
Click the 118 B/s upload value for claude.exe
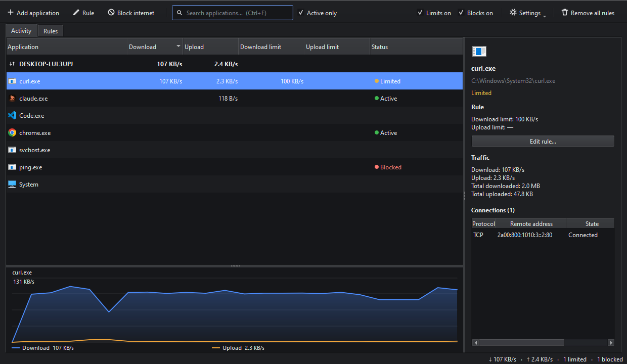228,99
